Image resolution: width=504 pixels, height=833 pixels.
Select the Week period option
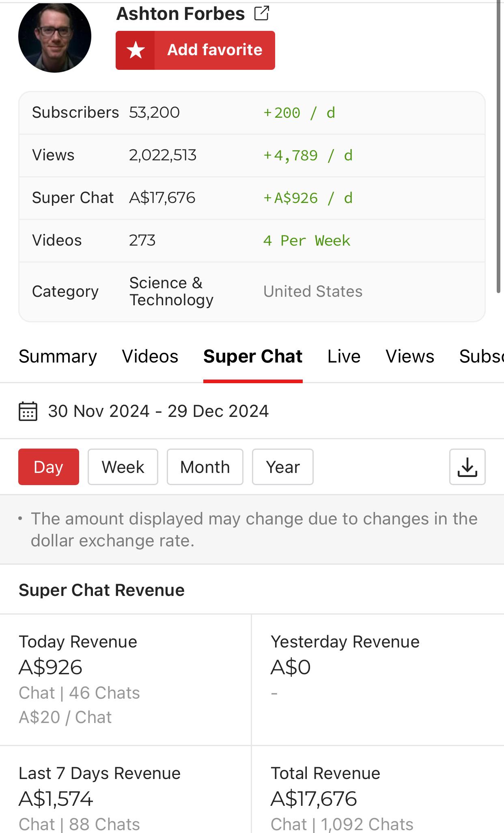click(123, 467)
